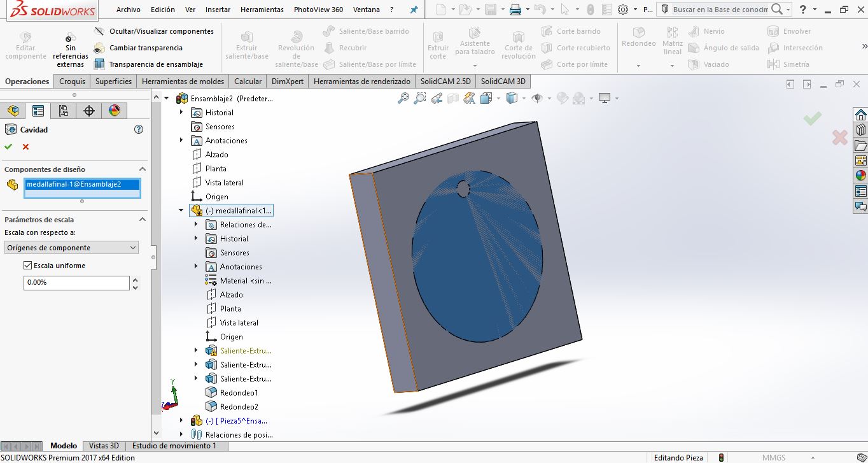The height and width of the screenshot is (463, 868).
Task: Collapse the Componentes de diseño section
Action: click(x=143, y=169)
